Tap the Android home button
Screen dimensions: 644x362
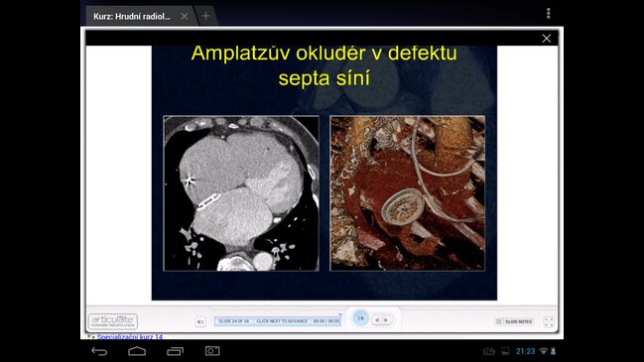tap(137, 351)
